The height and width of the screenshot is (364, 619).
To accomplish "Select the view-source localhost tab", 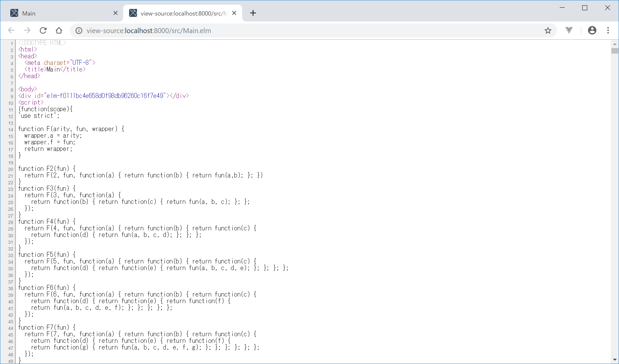I will [x=180, y=13].
